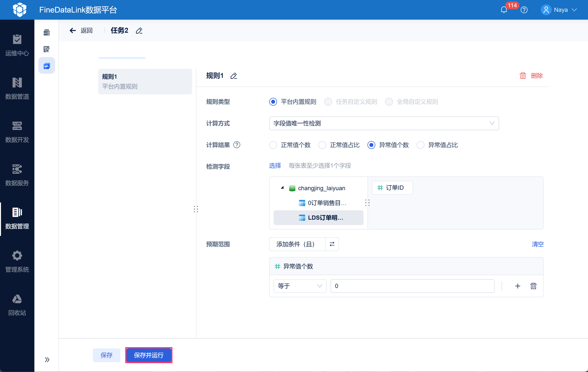Click the rule list panel splitter handle

[x=196, y=209]
